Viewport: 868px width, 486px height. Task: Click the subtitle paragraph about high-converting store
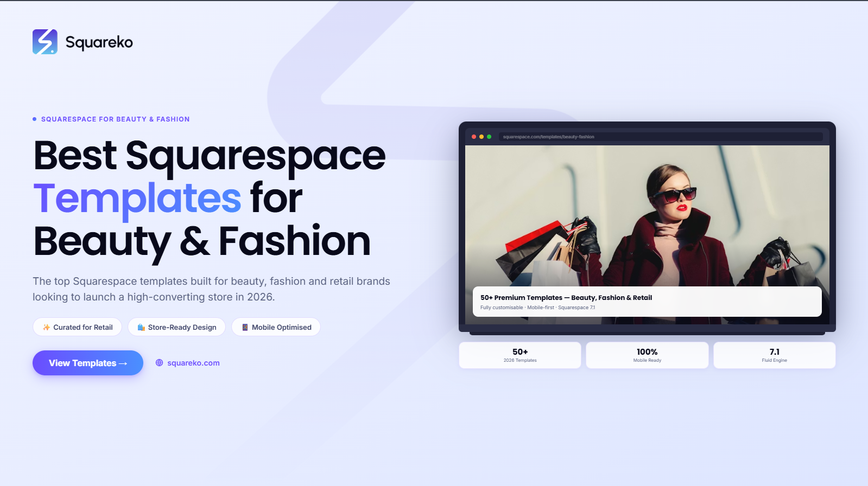click(x=211, y=289)
